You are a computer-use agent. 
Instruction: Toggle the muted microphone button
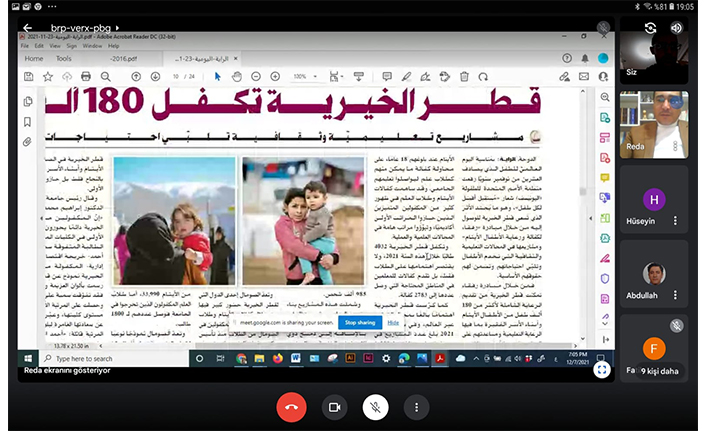375,407
